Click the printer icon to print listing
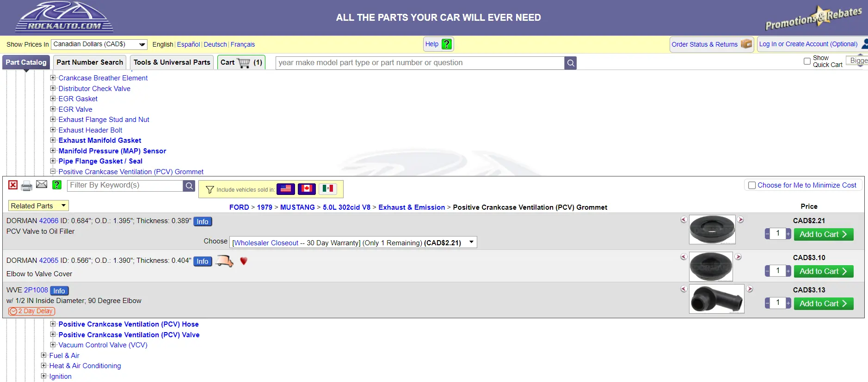Viewport: 868px width, 382px height. 27,186
